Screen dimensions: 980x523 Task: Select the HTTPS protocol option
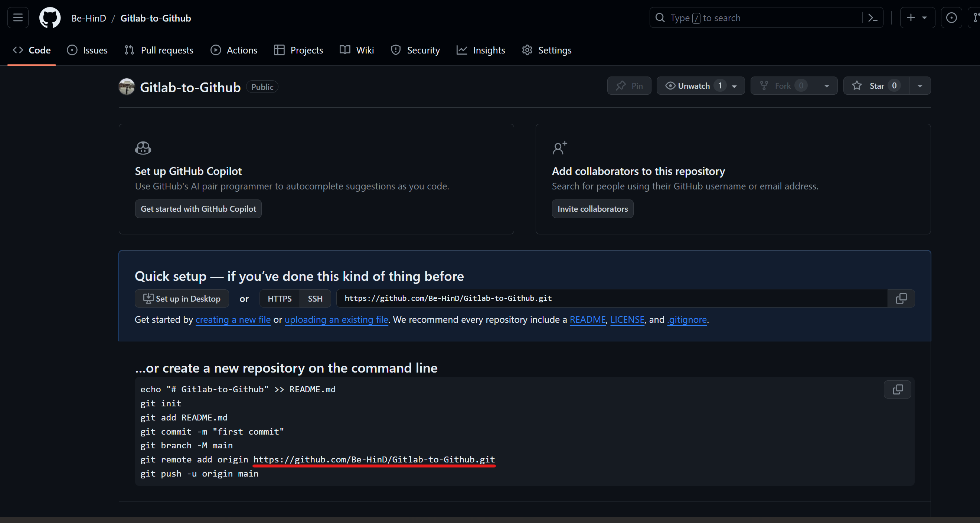[x=279, y=298]
